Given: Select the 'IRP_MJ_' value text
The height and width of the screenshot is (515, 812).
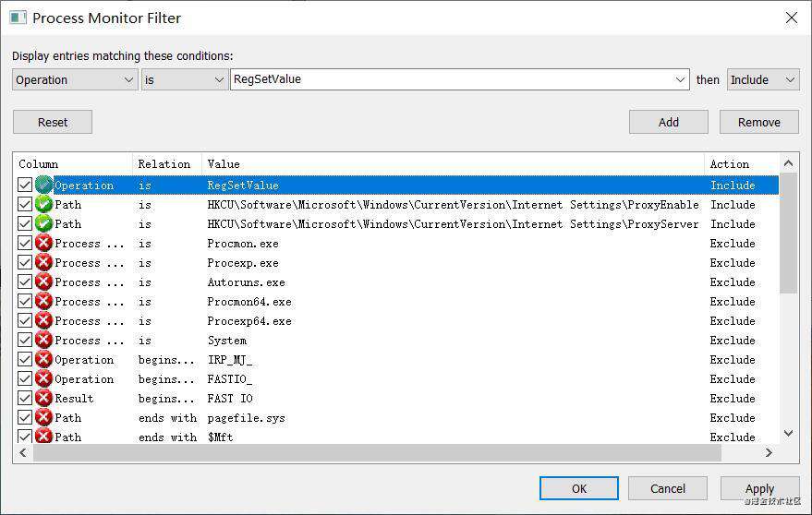Looking at the screenshot, I should 229,360.
